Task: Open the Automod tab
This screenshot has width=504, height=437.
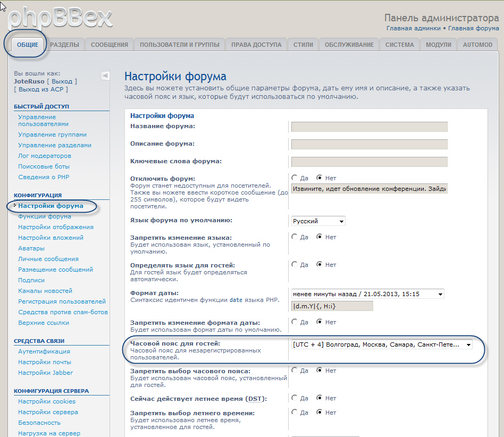Action: [477, 45]
